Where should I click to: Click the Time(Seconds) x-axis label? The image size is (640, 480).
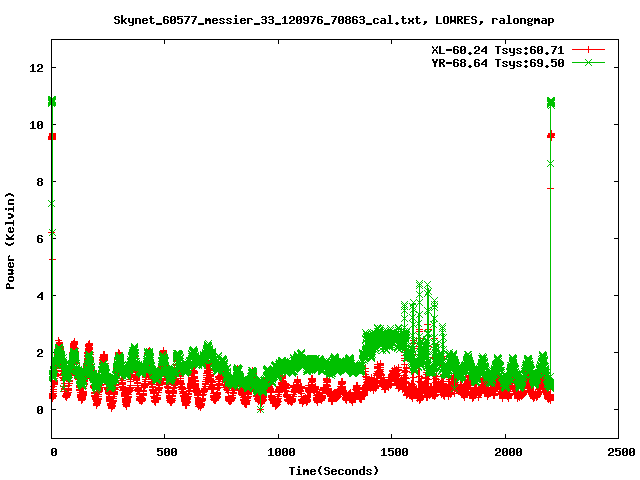coord(333,471)
